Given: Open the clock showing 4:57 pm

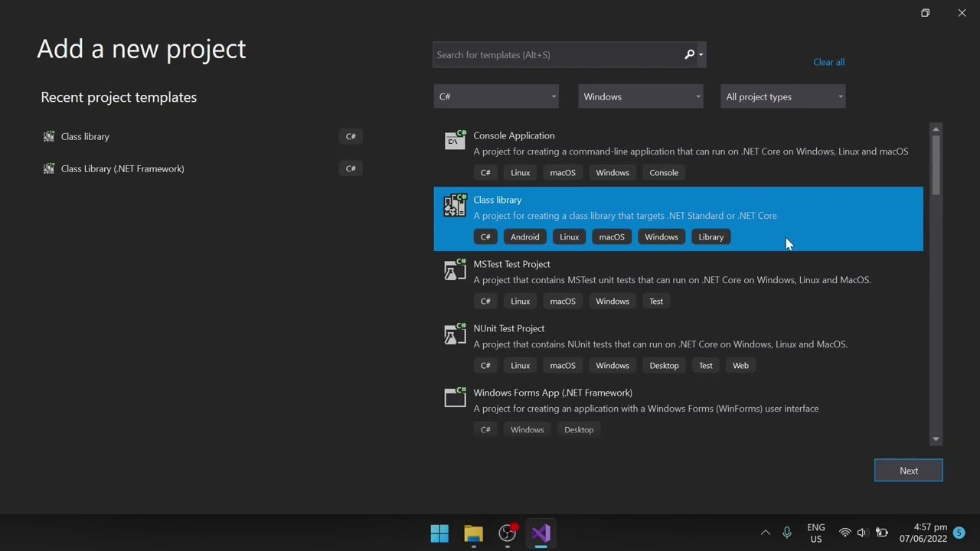Looking at the screenshot, I should coord(923,533).
